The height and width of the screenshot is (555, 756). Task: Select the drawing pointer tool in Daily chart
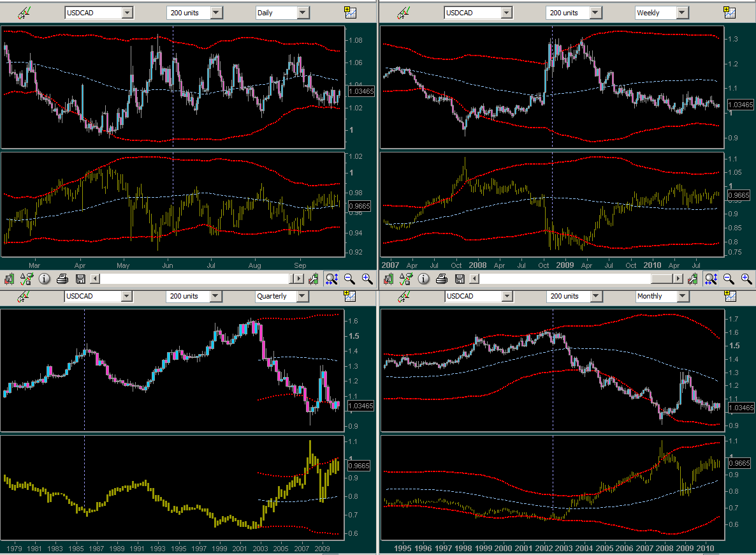[x=24, y=13]
